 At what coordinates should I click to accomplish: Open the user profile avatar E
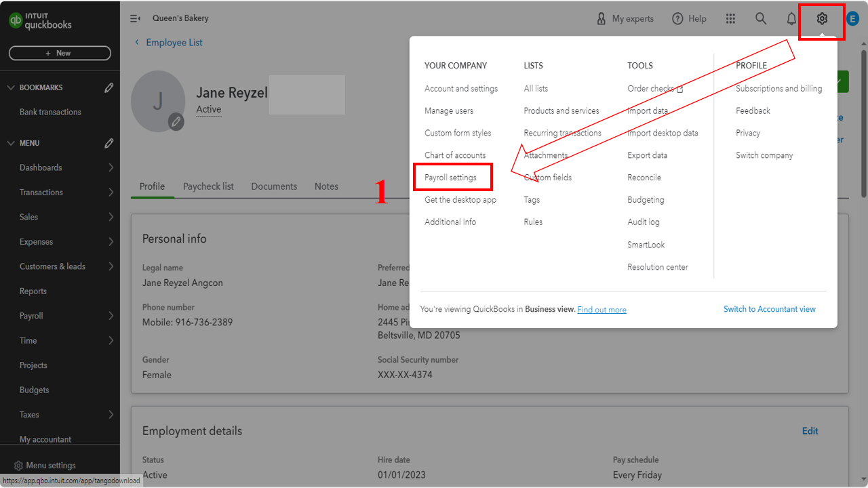coord(852,19)
